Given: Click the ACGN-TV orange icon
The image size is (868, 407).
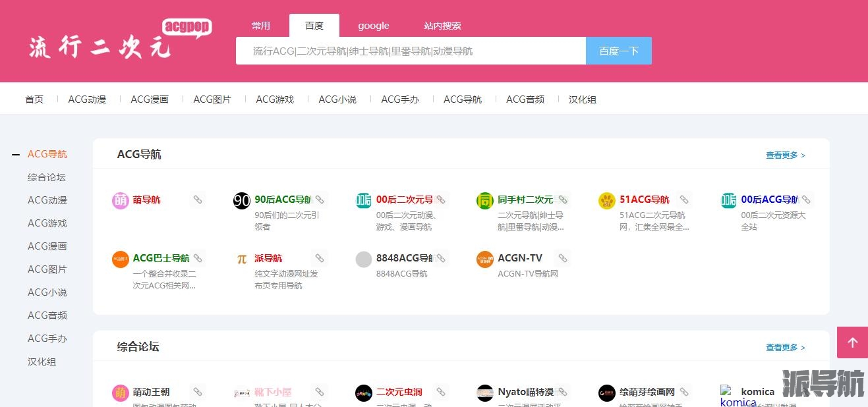Looking at the screenshot, I should coord(485,259).
